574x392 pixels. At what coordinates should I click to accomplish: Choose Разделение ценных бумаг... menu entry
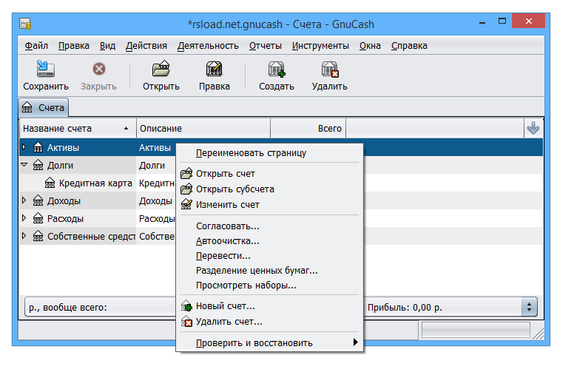pos(269,271)
